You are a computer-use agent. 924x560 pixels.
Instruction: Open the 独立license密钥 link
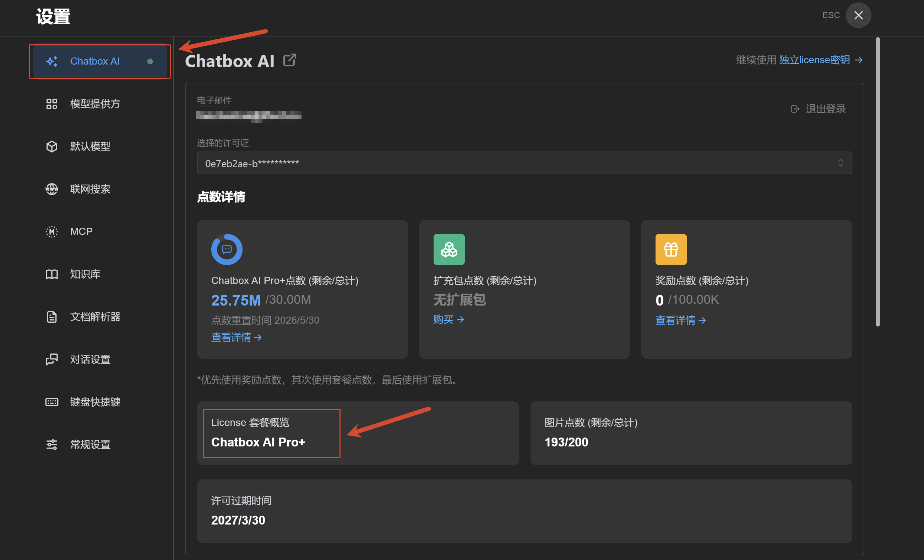821,60
